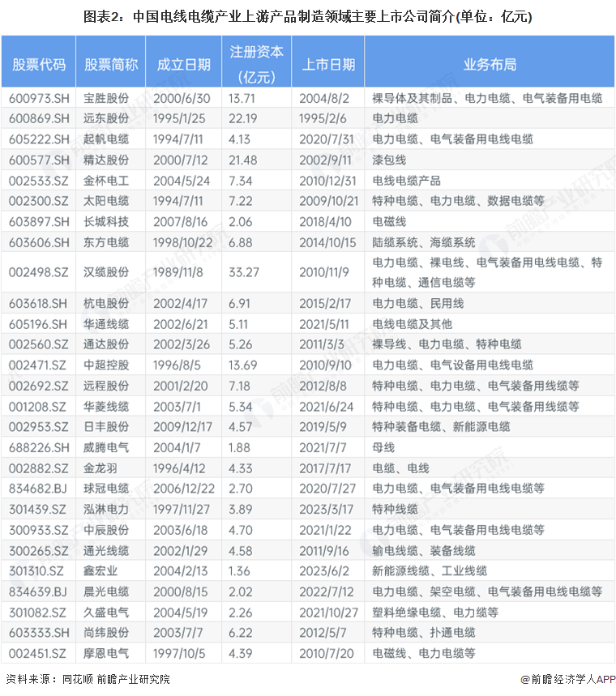Select 电力电缆、民用线 cell
The height and width of the screenshot is (696, 616).
(418, 304)
